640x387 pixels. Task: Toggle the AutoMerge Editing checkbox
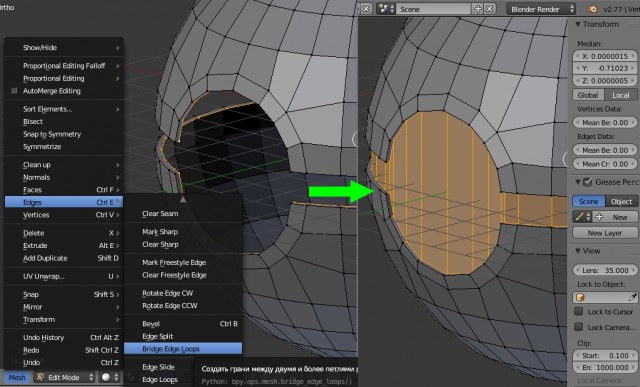(14, 91)
